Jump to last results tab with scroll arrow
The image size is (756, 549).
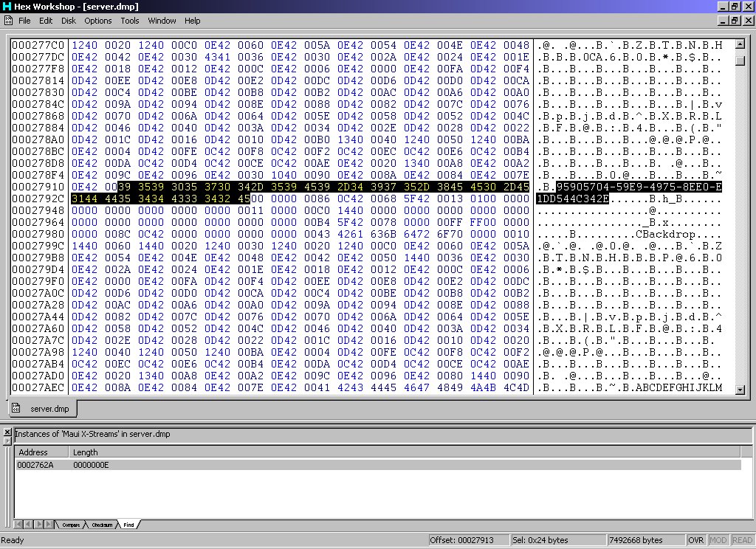point(49,525)
